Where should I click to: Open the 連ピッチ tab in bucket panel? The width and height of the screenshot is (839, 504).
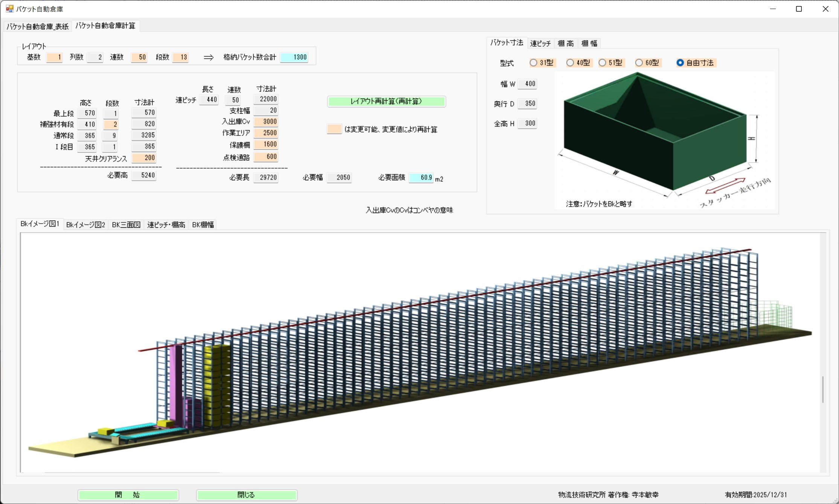pos(540,43)
